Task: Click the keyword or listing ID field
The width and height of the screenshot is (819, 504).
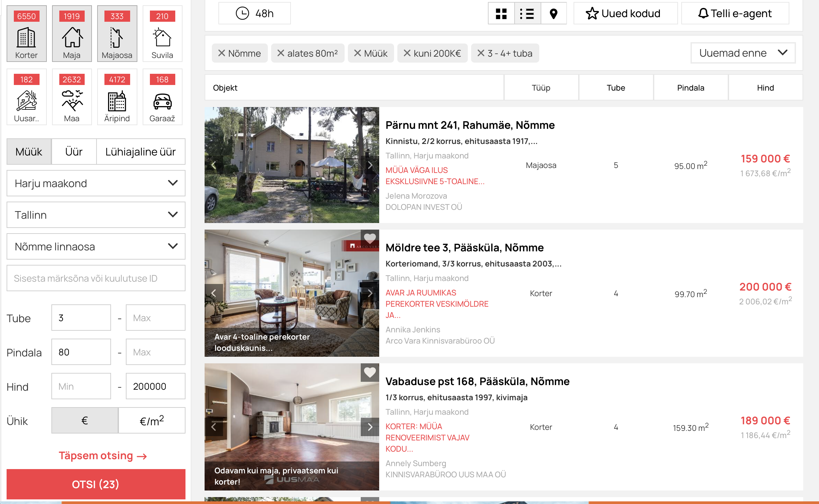Action: 96,278
